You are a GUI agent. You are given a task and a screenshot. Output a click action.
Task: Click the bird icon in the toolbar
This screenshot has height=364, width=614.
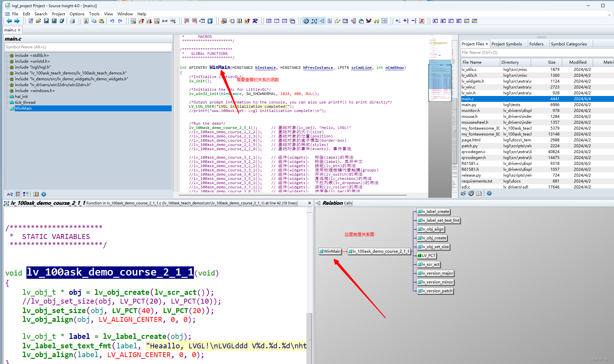pyautogui.click(x=369, y=21)
